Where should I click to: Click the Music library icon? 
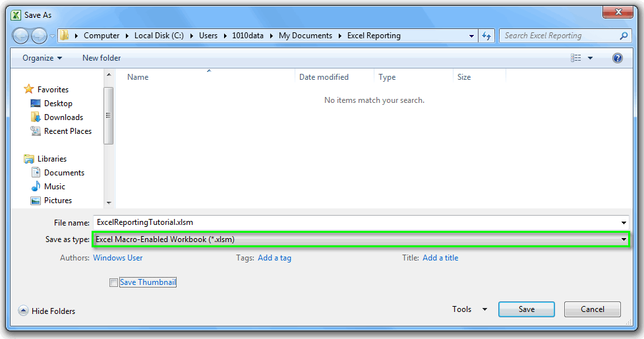pos(36,186)
